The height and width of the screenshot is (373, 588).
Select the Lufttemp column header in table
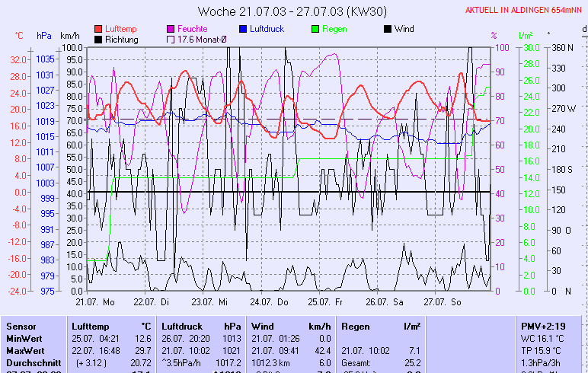(88, 326)
